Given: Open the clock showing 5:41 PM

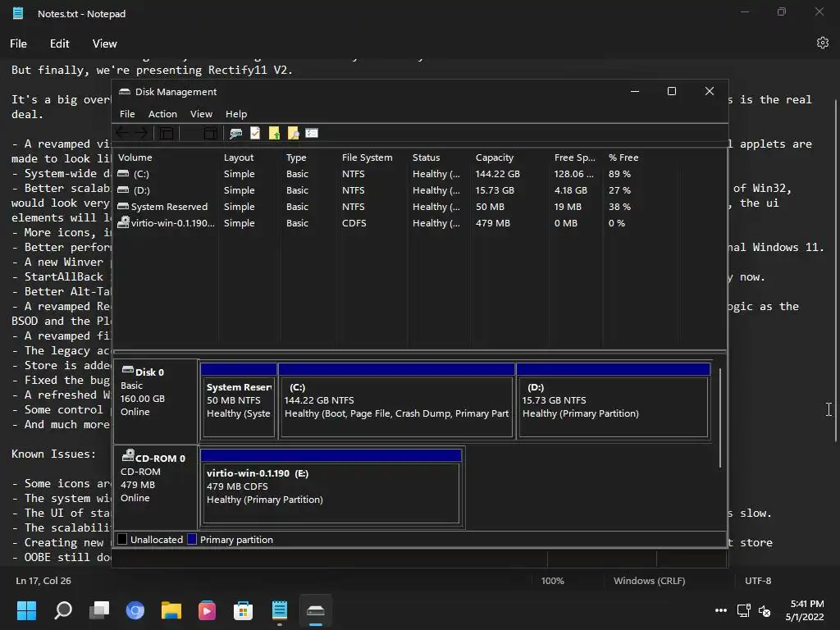Looking at the screenshot, I should pos(806,610).
